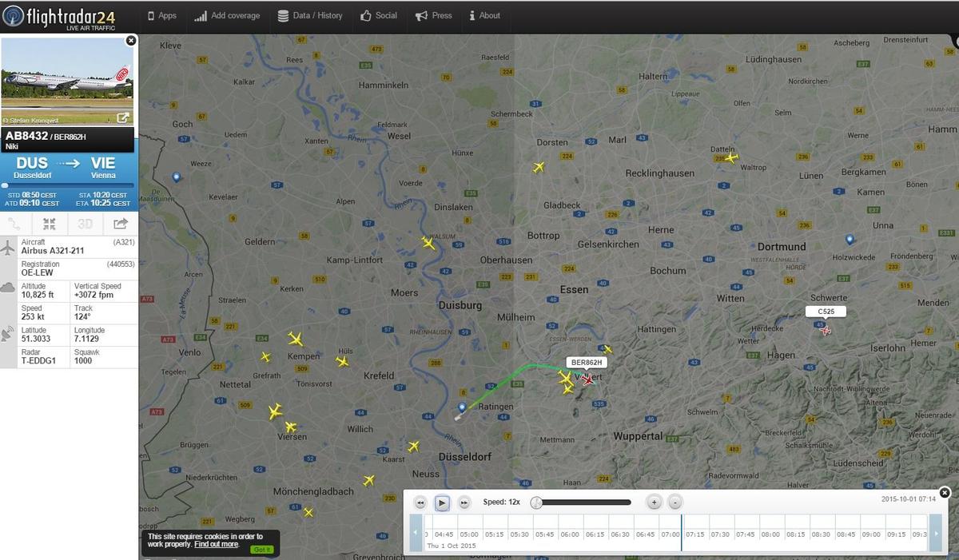959x560 pixels.
Task: Open the Add coverage menu
Action: pos(228,15)
